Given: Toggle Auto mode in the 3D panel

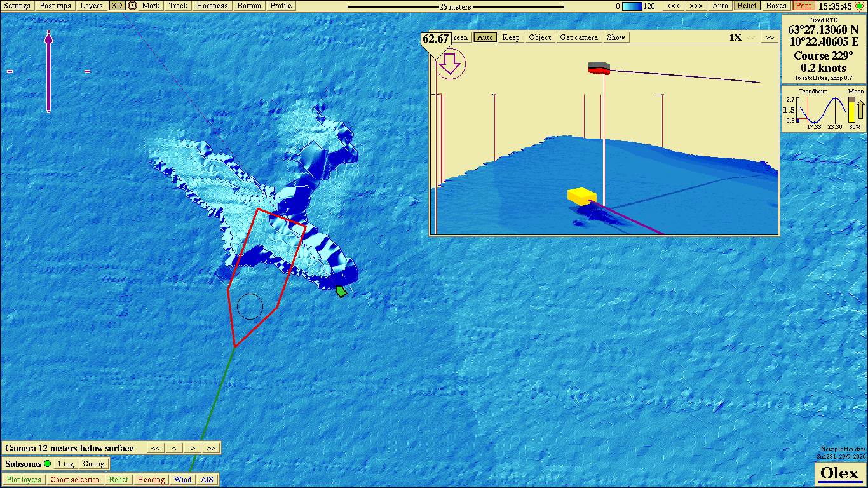Looking at the screenshot, I should click(485, 37).
